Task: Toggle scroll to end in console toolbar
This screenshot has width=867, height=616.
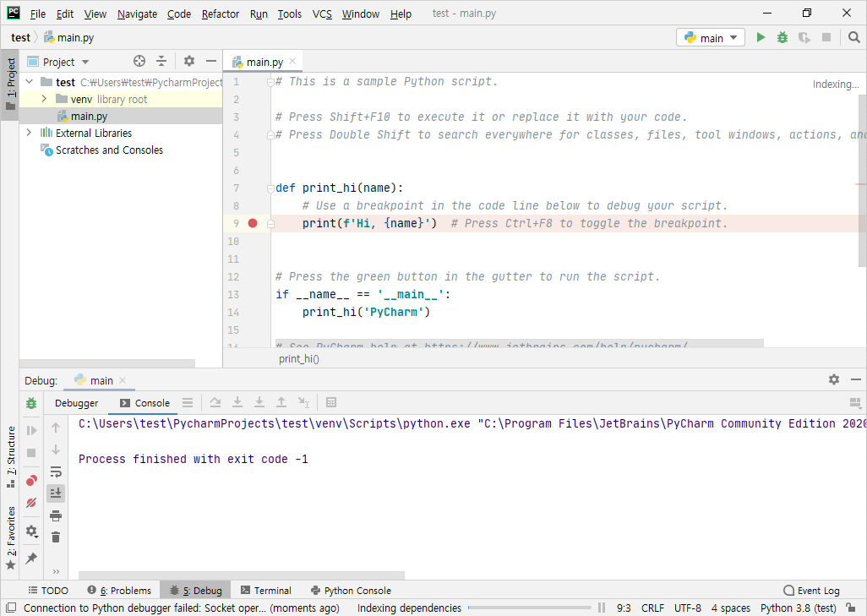Action: click(56, 493)
